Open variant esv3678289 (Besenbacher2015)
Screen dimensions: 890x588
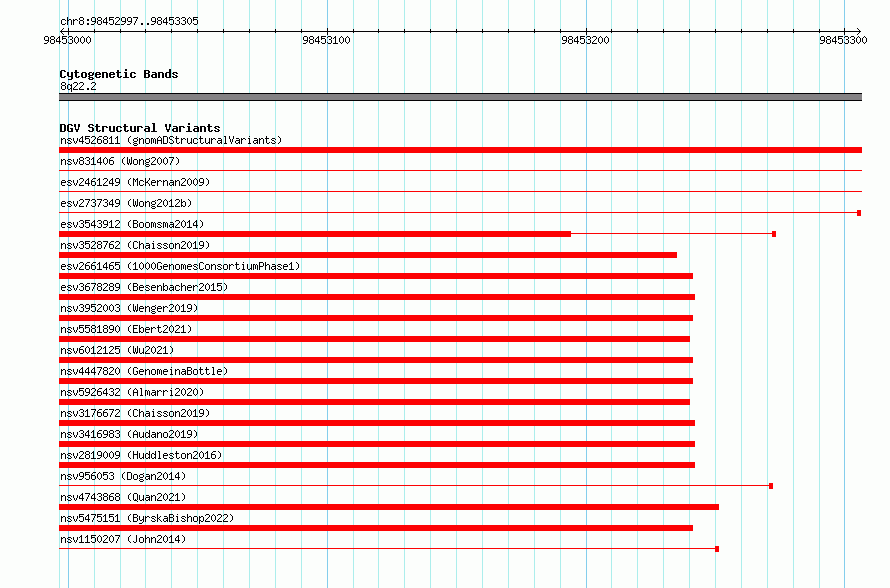coord(144,287)
